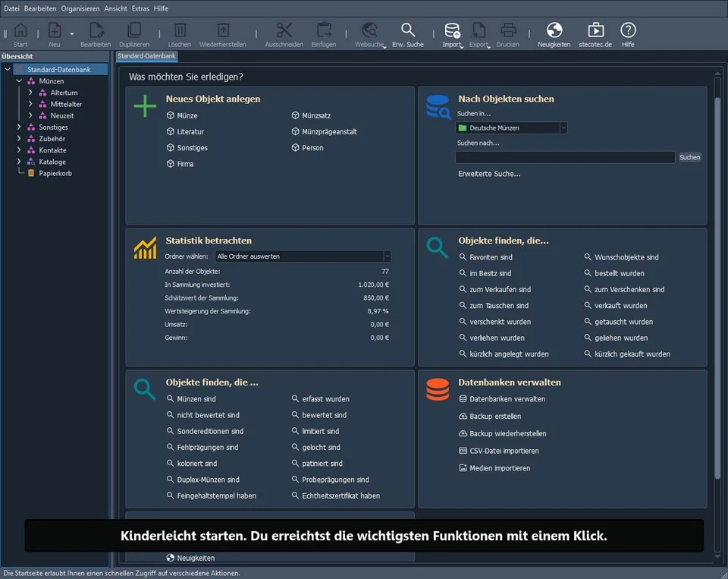Click the Start home icon in toolbar
The height and width of the screenshot is (579, 728).
click(x=20, y=31)
